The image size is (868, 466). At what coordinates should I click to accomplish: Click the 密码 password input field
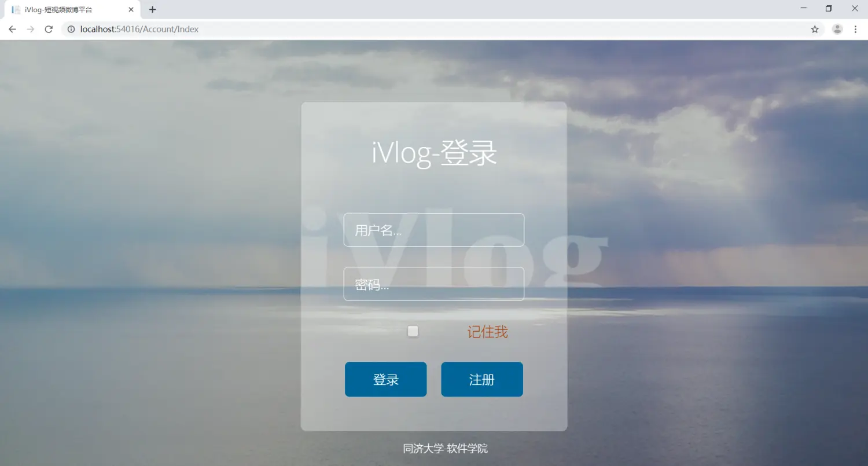[434, 284]
